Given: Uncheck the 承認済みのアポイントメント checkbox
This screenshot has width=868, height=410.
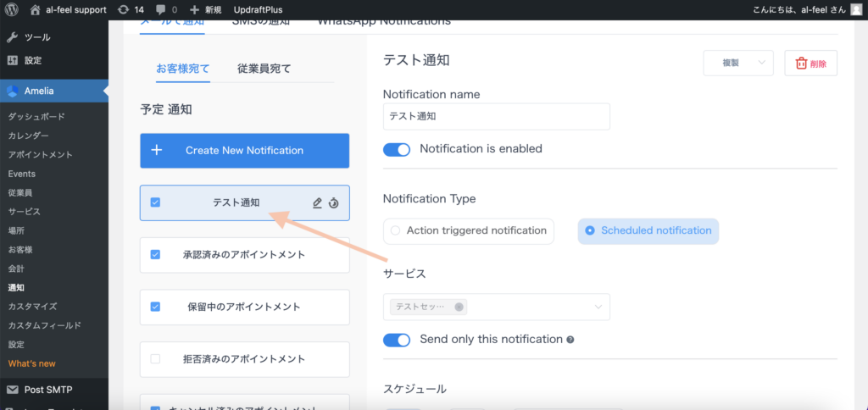Looking at the screenshot, I should tap(155, 254).
